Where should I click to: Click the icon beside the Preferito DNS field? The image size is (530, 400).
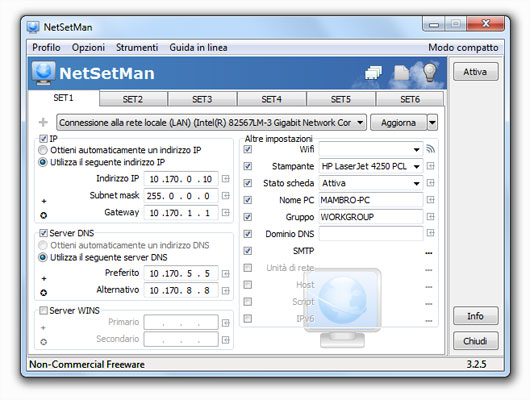coord(225,274)
